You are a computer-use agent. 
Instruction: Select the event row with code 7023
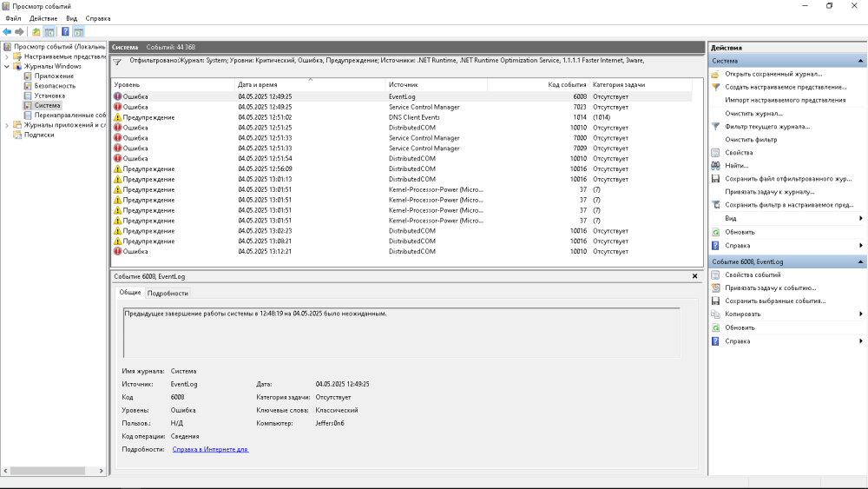tap(402, 107)
